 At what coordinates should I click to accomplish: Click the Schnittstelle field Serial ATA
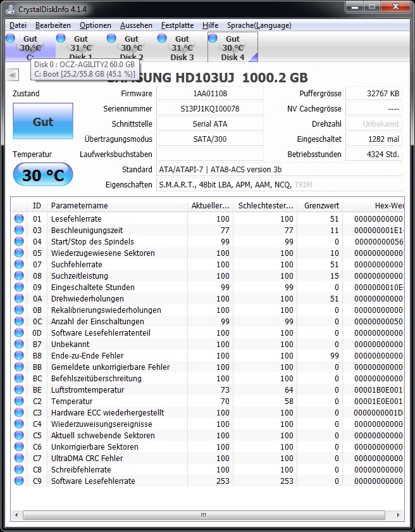tap(210, 124)
